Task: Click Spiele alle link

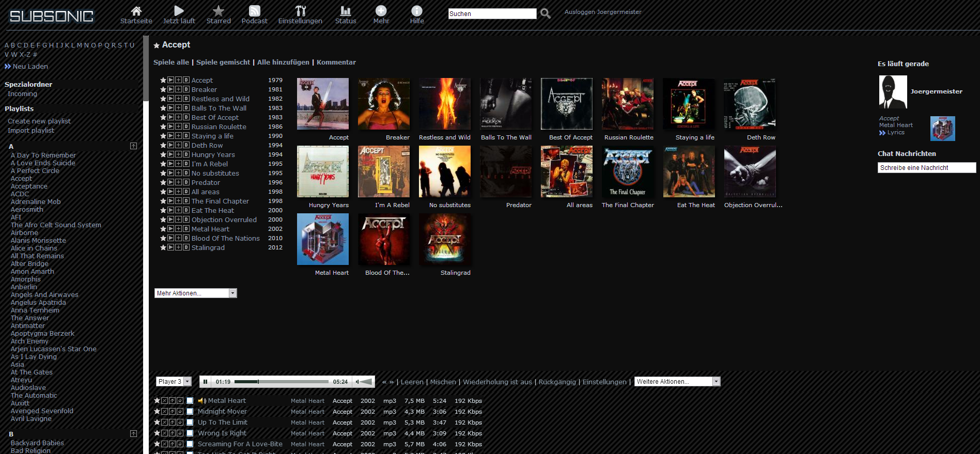Action: coord(171,62)
